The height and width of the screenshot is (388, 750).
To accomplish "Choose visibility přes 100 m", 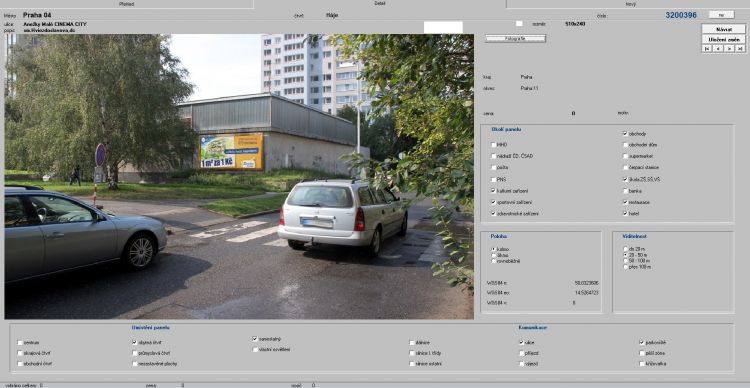I will [x=625, y=267].
